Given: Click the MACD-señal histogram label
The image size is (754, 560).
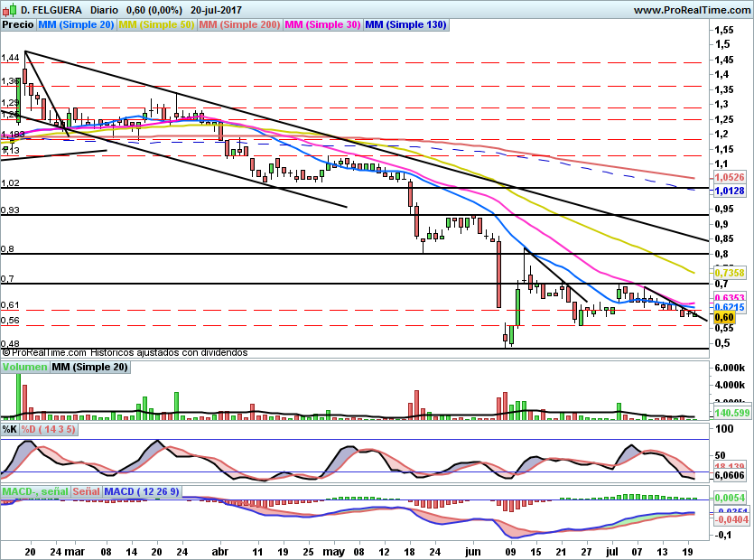Looking at the screenshot, I should (34, 491).
